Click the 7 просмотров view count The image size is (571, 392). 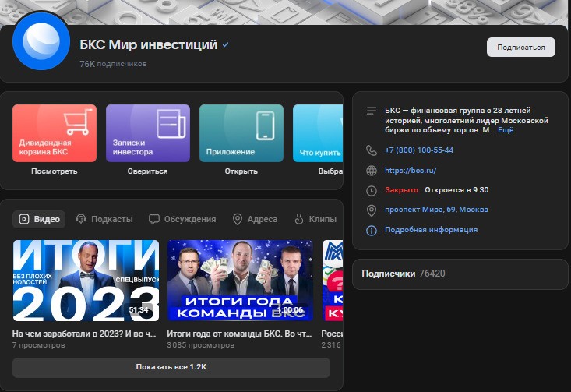coord(39,345)
